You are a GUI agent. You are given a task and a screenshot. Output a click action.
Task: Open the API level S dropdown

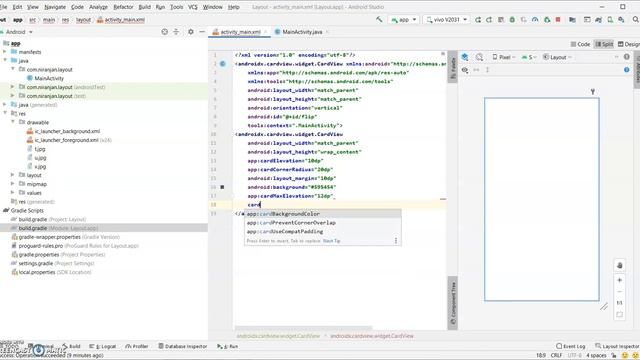tap(529, 57)
